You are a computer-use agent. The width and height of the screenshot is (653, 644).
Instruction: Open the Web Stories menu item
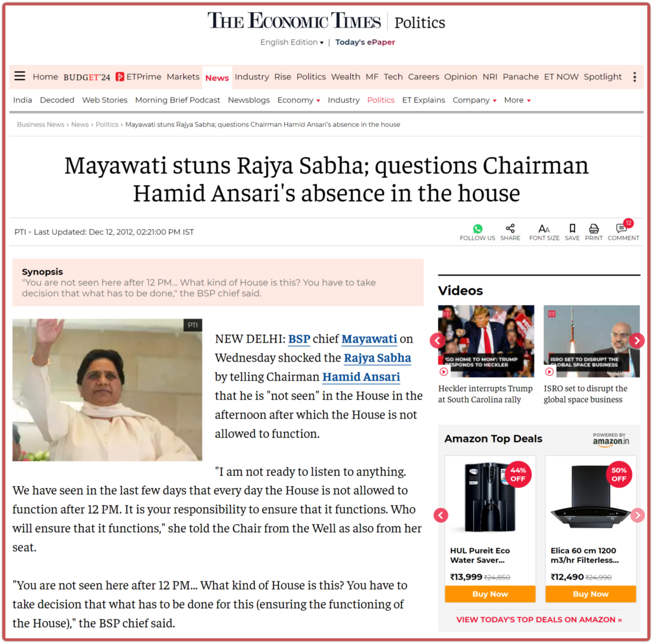click(105, 100)
